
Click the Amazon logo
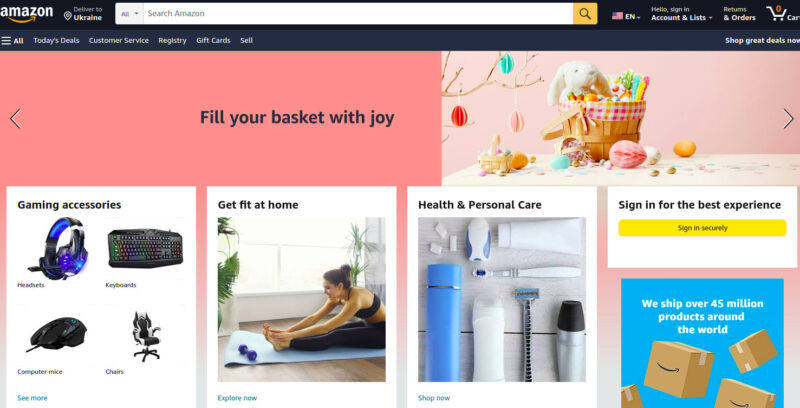[x=27, y=14]
